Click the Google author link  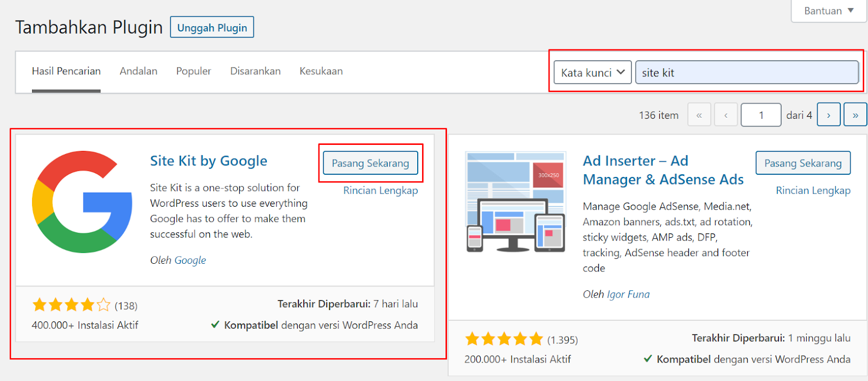click(x=190, y=260)
